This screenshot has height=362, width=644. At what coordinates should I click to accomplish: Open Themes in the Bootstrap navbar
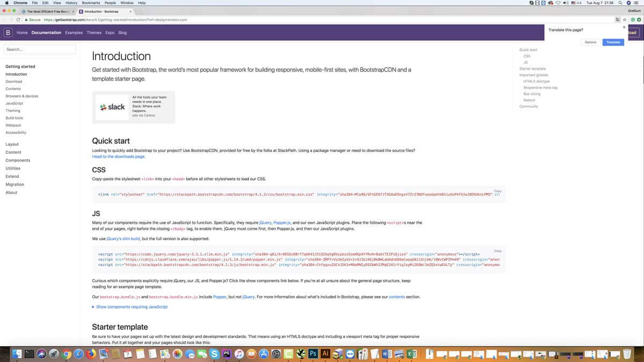pos(94,33)
